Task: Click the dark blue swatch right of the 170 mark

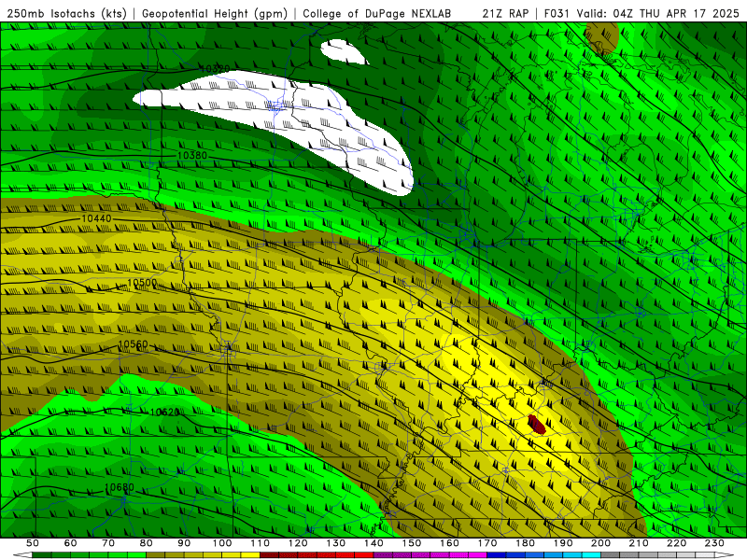Action: (497, 555)
